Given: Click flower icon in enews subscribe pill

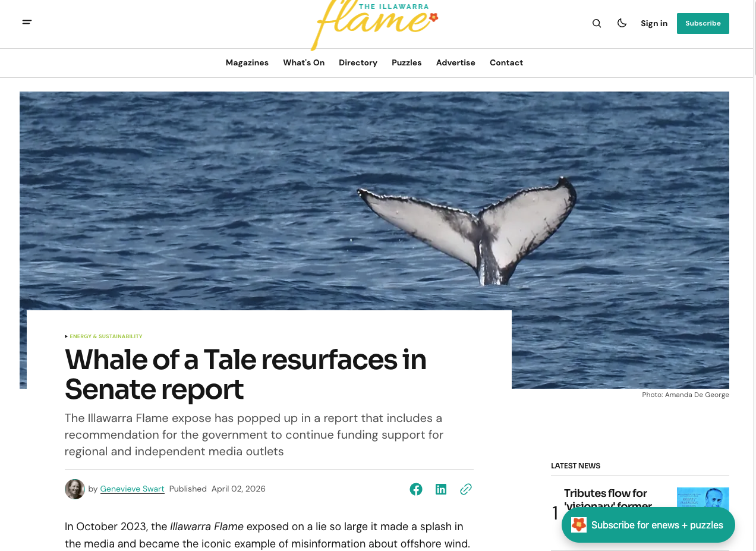Looking at the screenshot, I should 579,525.
